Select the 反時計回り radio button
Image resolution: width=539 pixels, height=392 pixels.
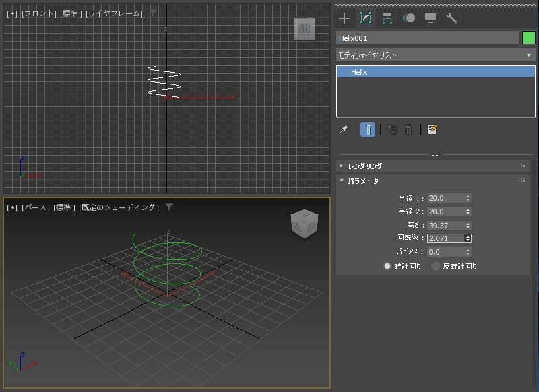point(436,266)
